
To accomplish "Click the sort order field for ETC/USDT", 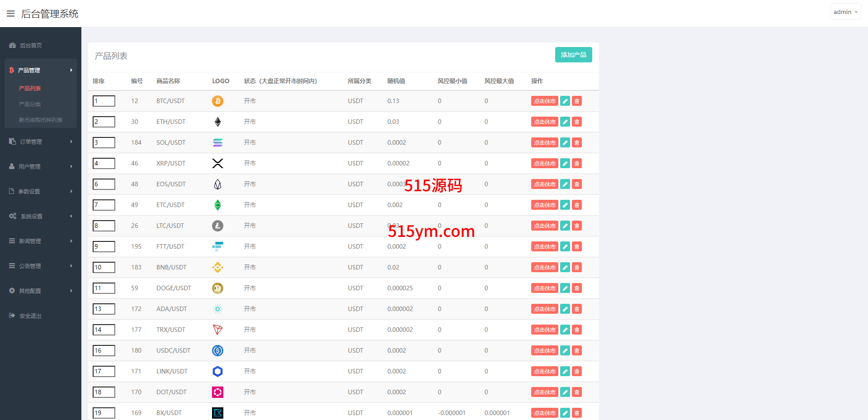I will (104, 205).
